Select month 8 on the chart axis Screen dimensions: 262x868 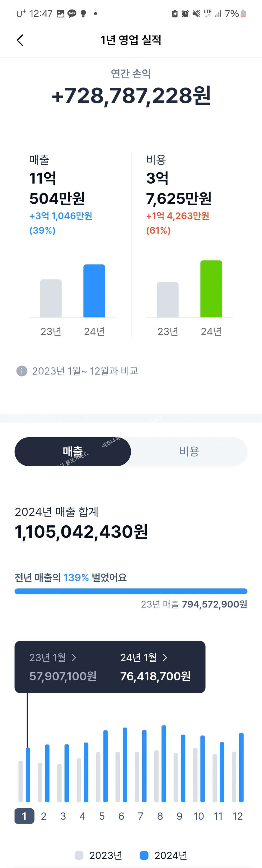(160, 816)
